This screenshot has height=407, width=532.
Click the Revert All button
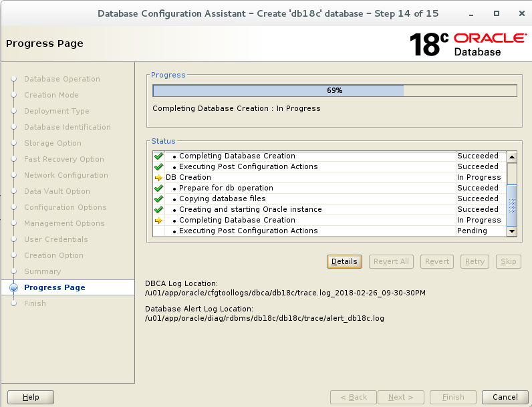[x=391, y=261]
